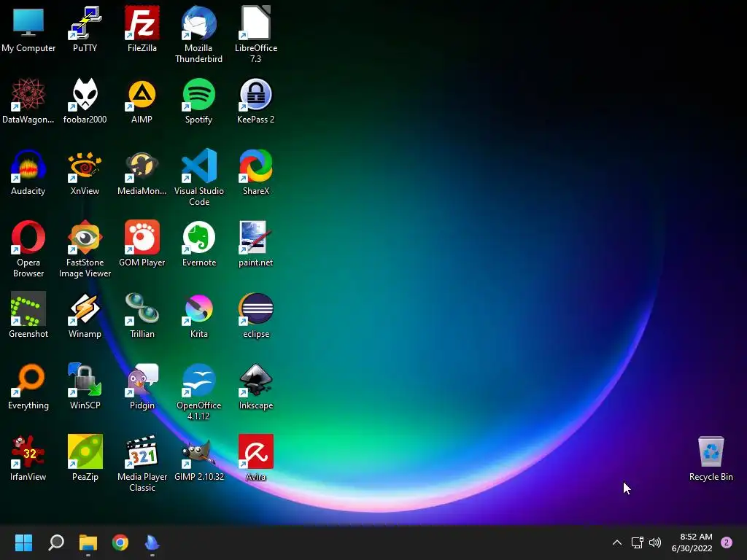The image size is (747, 560).
Task: Select the PuTTY desktop shortcut
Action: click(x=85, y=29)
